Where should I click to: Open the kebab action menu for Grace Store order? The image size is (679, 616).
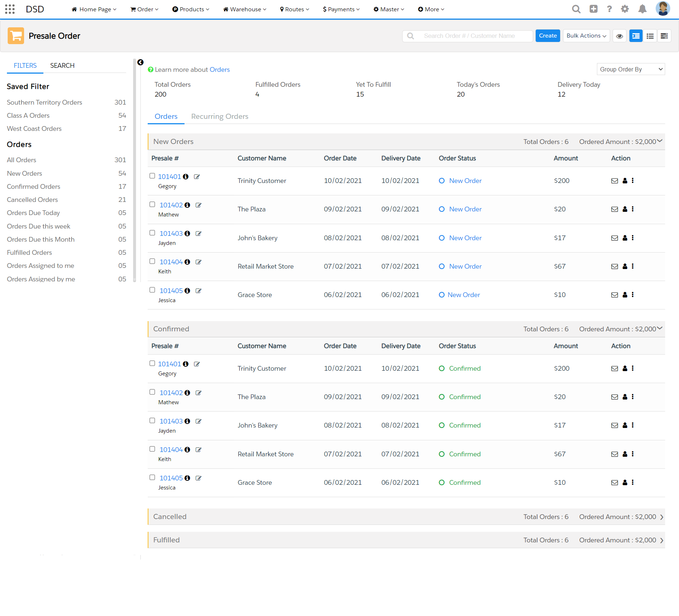(633, 295)
